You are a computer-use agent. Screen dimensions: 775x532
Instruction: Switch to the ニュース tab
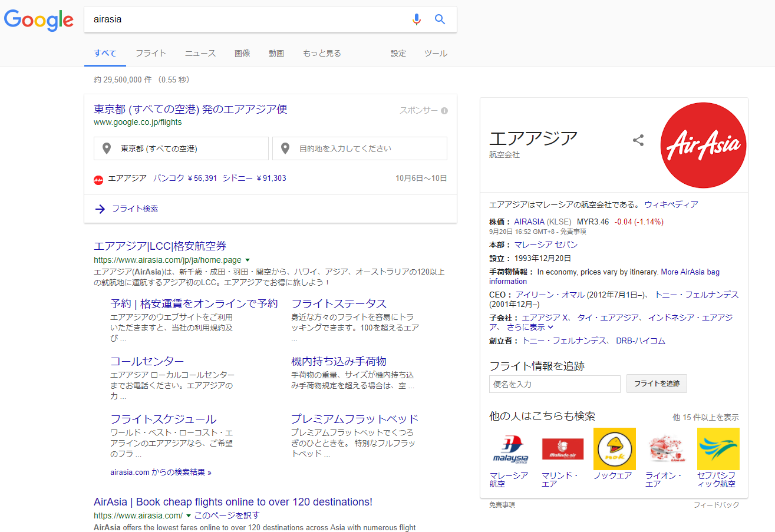click(200, 53)
